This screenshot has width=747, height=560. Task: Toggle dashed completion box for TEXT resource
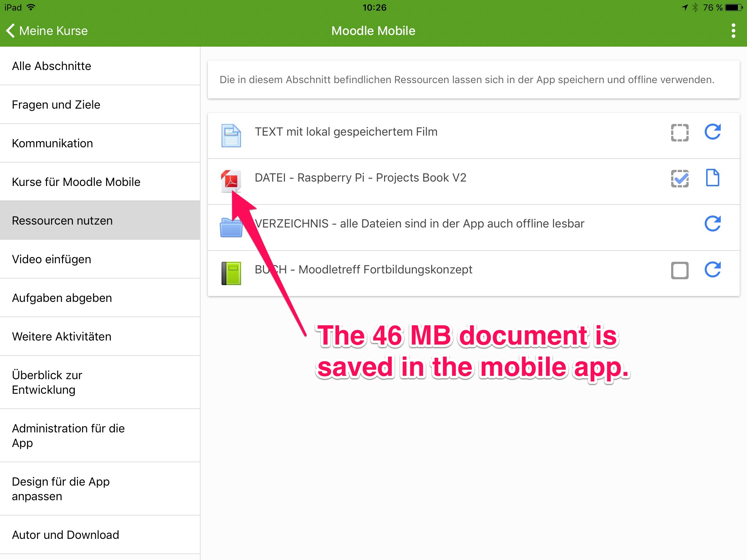[x=680, y=133]
